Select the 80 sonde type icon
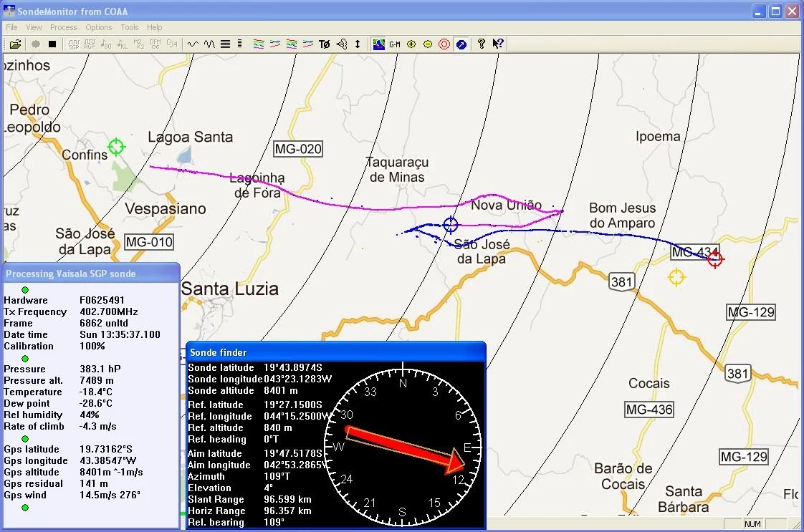This screenshot has height=532, width=804. [x=106, y=44]
